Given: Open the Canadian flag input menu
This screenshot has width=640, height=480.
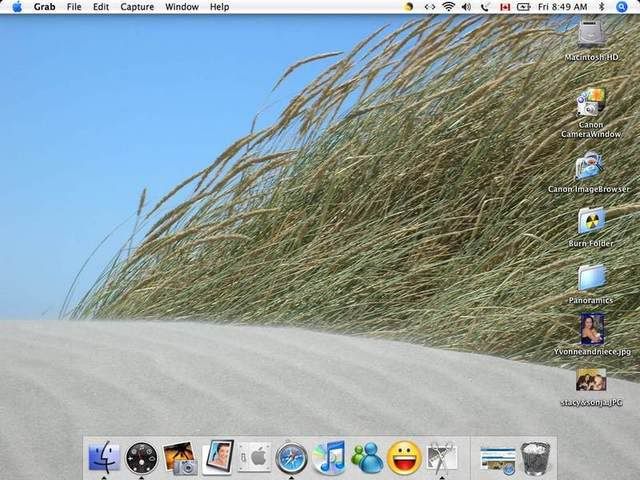Looking at the screenshot, I should coord(504,7).
